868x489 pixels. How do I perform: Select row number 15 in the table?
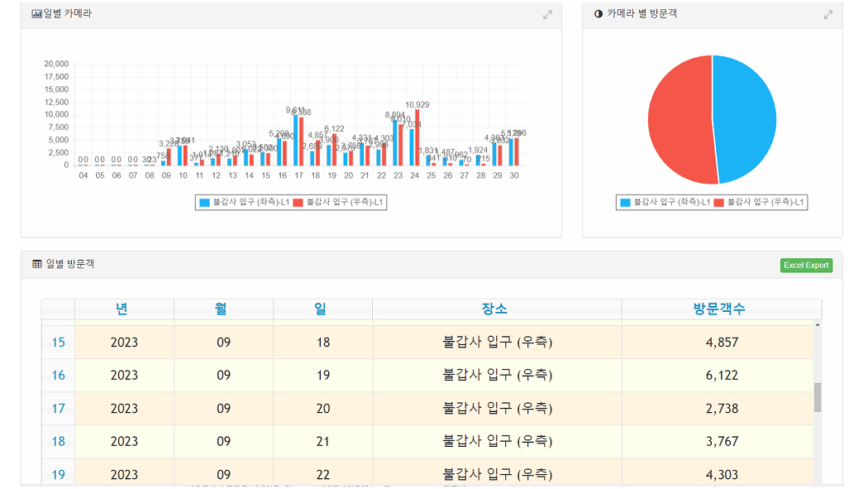58,343
